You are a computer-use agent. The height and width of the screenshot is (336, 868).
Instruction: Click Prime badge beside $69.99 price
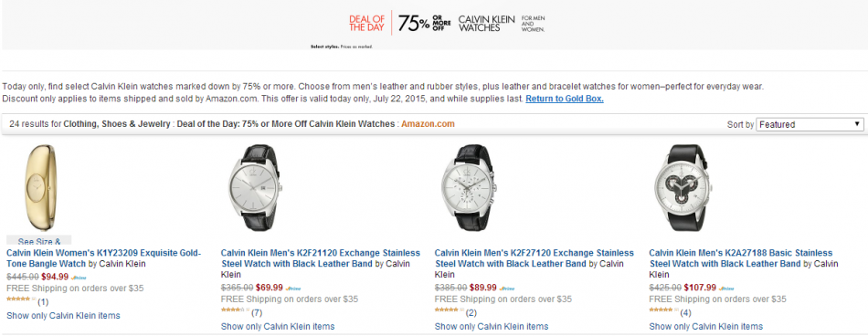click(293, 289)
